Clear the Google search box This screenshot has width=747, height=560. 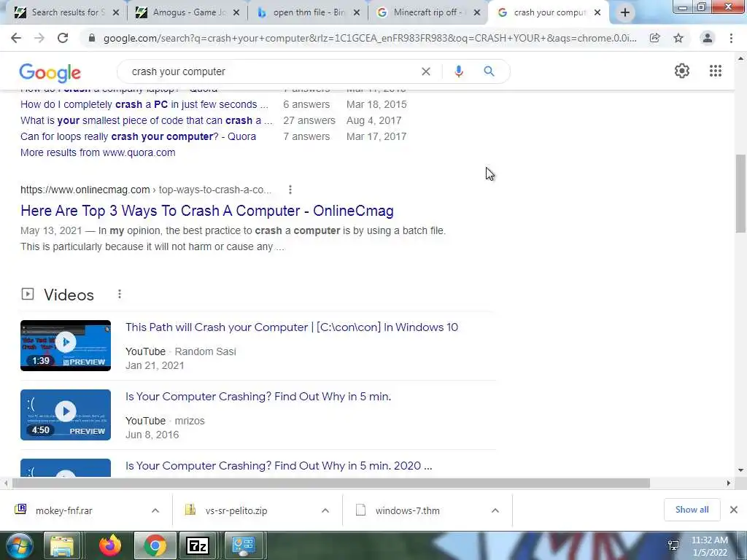426,71
